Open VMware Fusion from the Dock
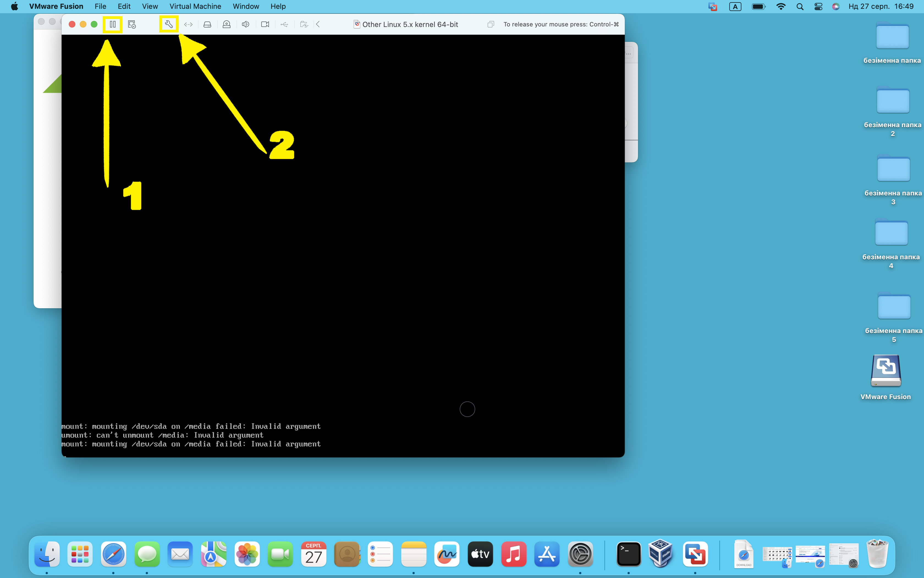 [x=695, y=554]
